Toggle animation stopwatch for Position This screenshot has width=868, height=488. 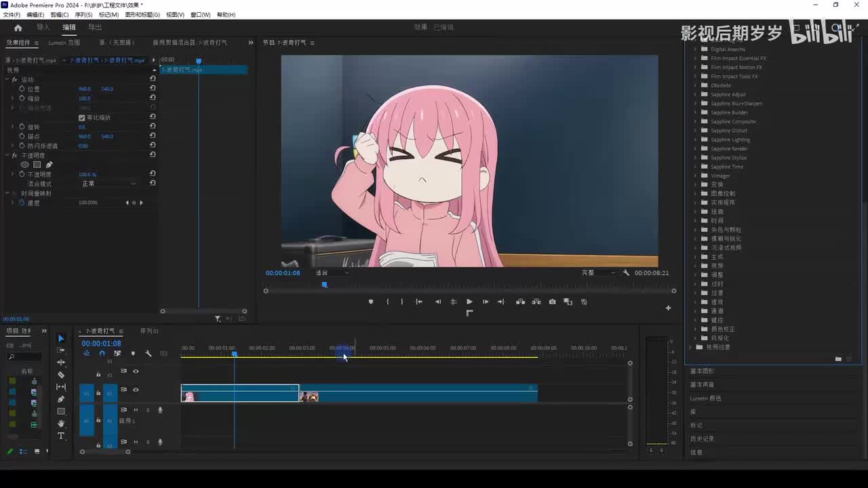coord(22,89)
